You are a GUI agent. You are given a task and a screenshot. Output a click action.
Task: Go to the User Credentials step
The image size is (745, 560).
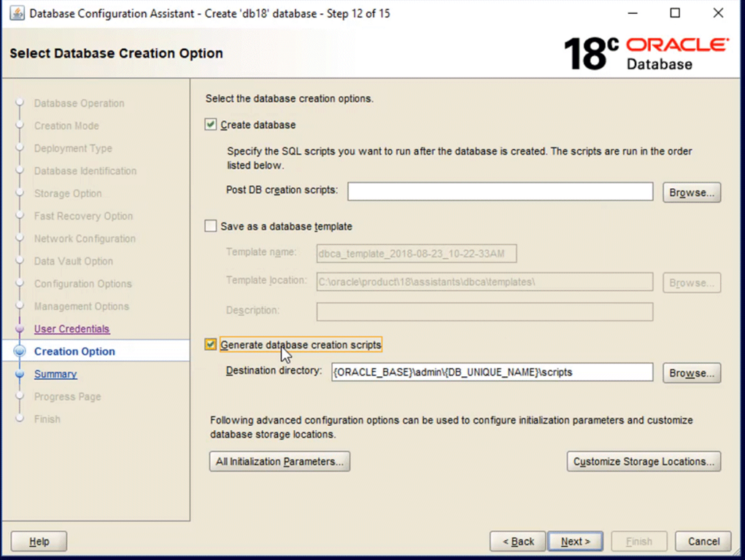click(x=72, y=329)
